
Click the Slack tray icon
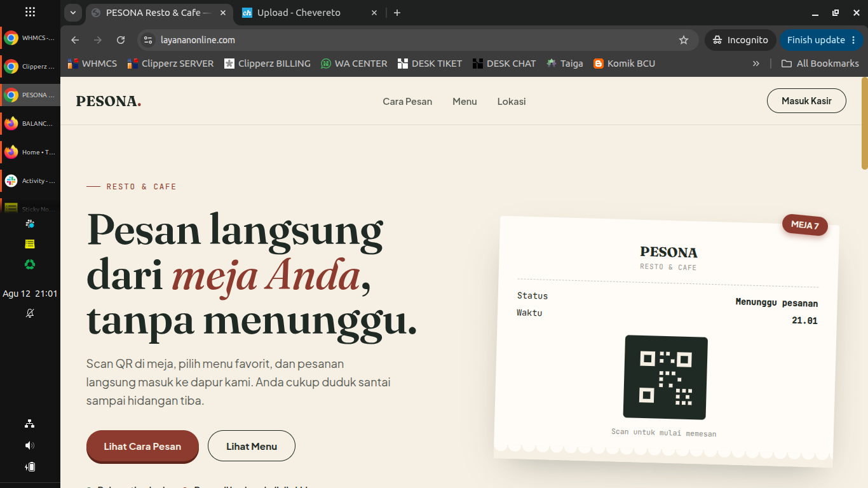pyautogui.click(x=30, y=224)
